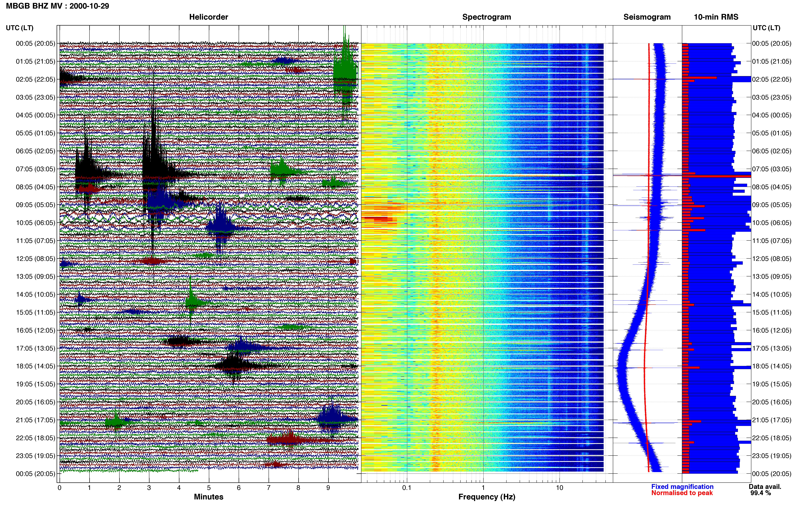Click the left '09:05 (05:05)' time label

click(35, 205)
